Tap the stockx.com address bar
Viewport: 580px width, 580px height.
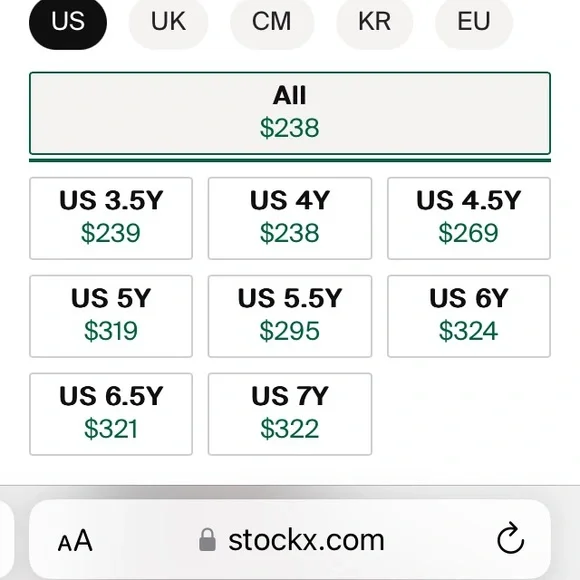tap(290, 540)
